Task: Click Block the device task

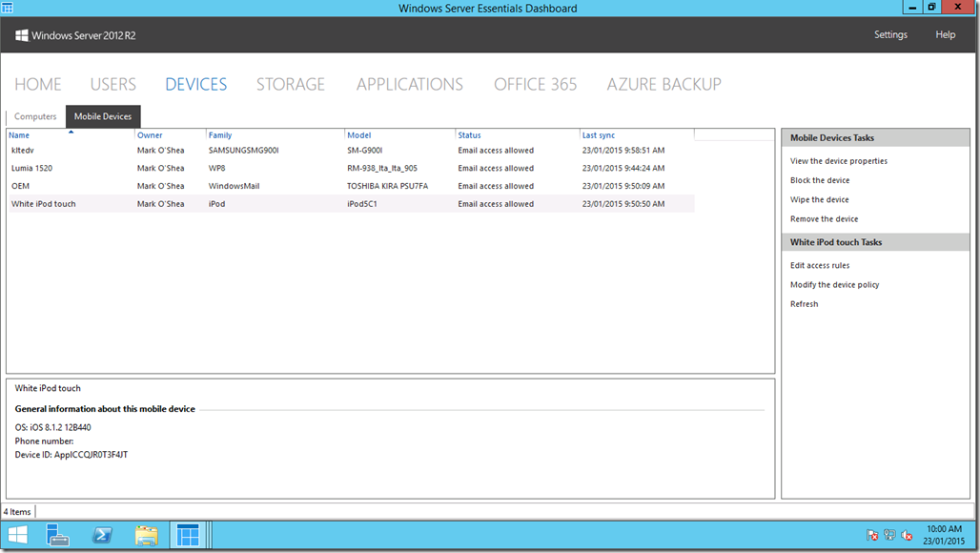Action: (x=820, y=180)
